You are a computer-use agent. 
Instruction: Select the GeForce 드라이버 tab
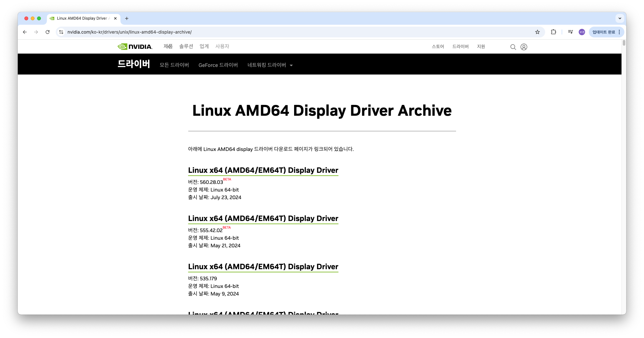tap(218, 65)
